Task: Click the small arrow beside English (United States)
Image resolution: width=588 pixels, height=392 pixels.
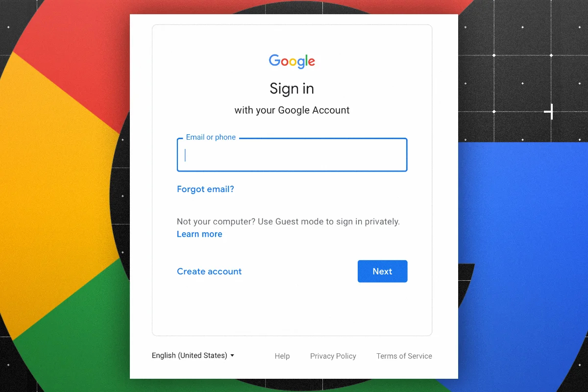Action: click(232, 356)
